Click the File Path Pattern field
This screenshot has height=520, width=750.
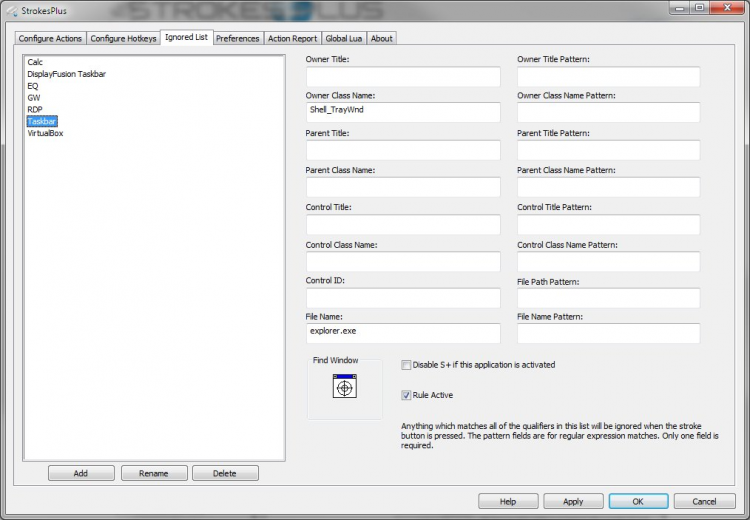[x=608, y=298]
